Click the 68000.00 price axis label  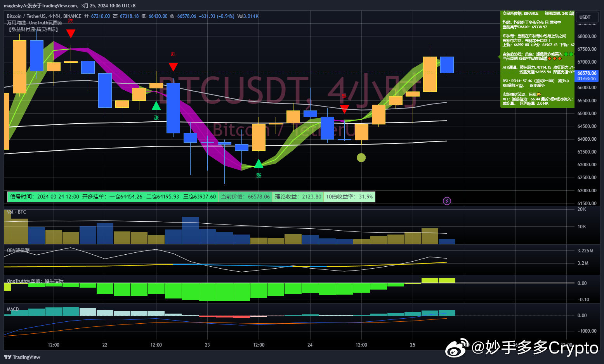point(587,36)
